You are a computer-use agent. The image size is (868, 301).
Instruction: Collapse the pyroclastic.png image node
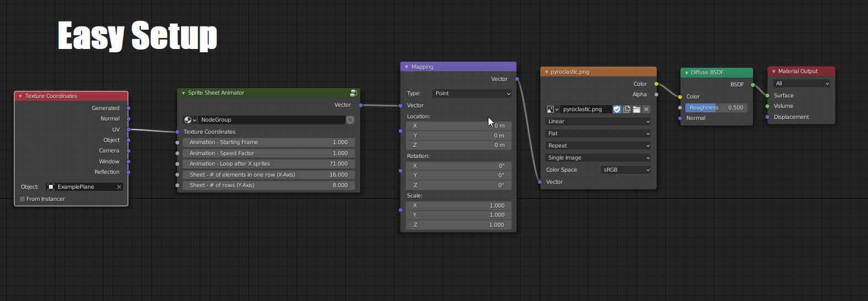[546, 72]
